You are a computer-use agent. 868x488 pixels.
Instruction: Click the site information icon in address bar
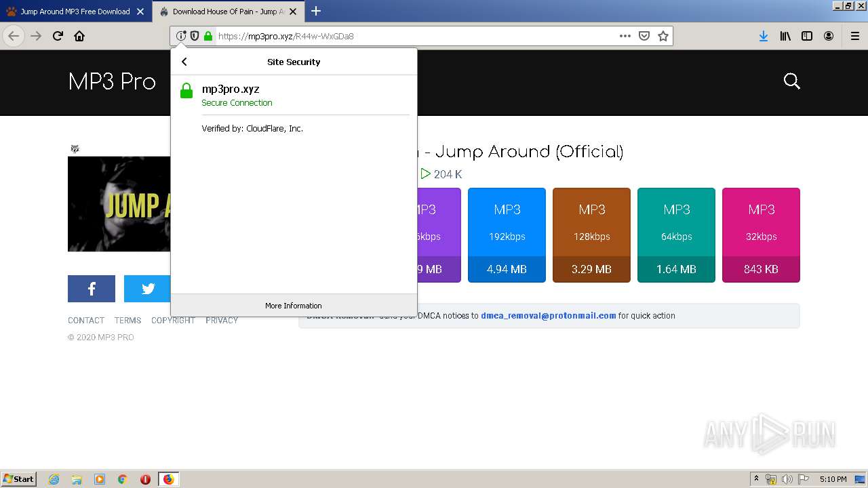[181, 36]
